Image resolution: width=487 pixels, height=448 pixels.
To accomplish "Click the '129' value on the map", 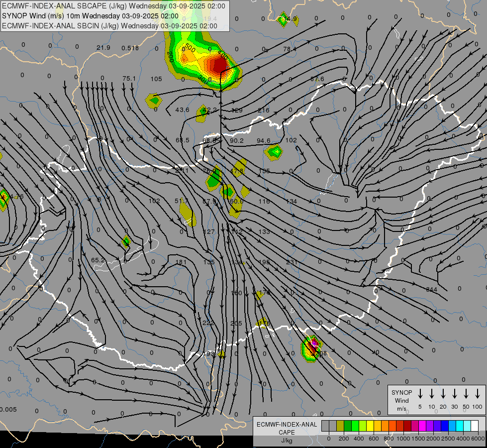I will tap(237, 111).
